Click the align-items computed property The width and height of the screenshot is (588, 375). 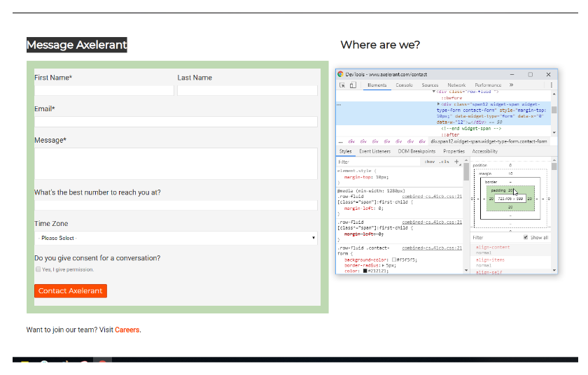(x=490, y=260)
